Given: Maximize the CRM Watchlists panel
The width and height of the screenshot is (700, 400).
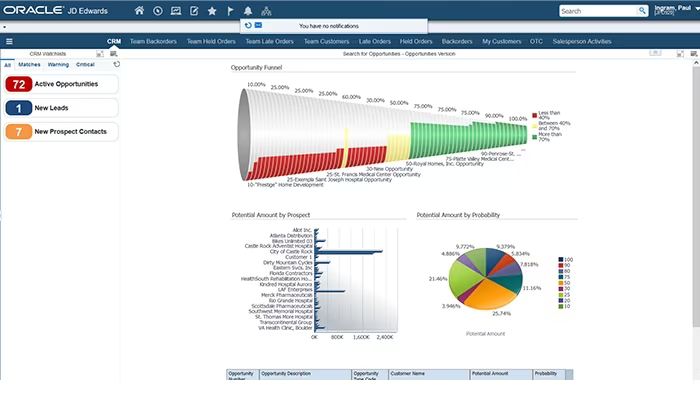Looking at the screenshot, I should [100, 54].
